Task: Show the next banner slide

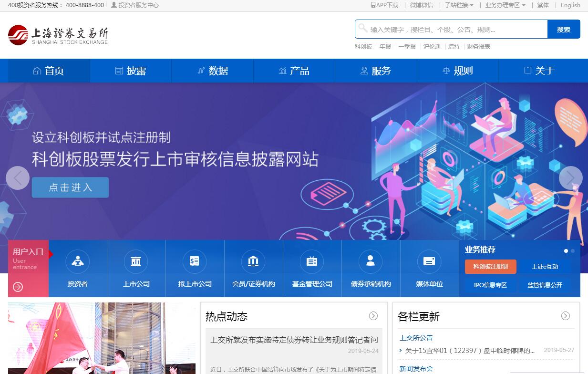Action: (570, 178)
